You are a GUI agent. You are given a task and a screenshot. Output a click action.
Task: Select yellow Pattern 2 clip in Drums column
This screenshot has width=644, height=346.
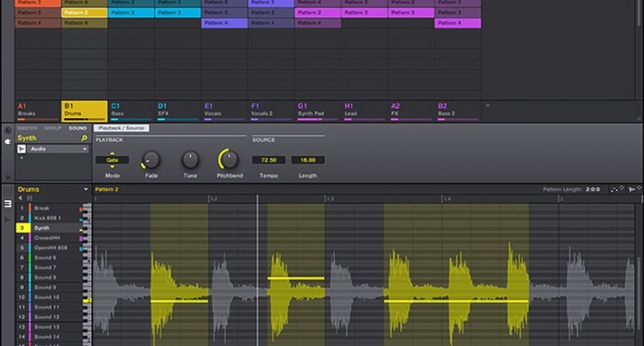(84, 13)
